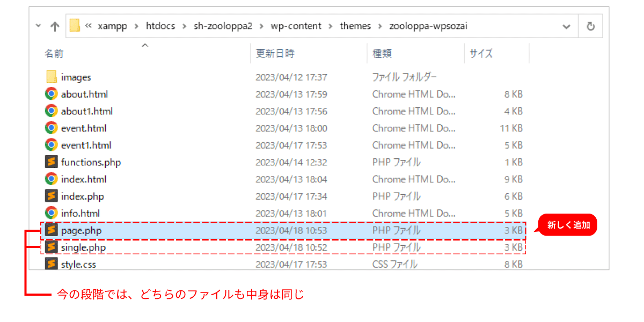Image resolution: width=644 pixels, height=322 pixels.
Task: Click the folder icon in the address bar
Action: coord(75,25)
